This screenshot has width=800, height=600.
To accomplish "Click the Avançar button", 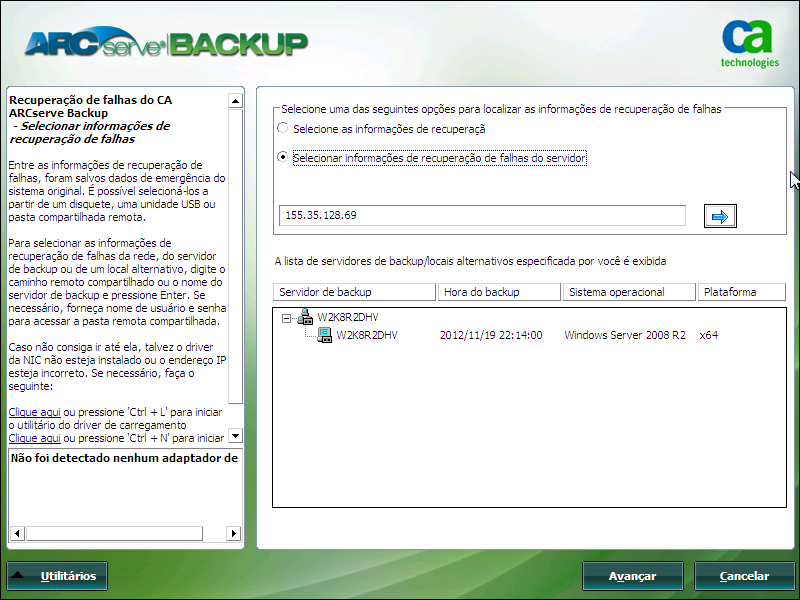I will coord(633,576).
